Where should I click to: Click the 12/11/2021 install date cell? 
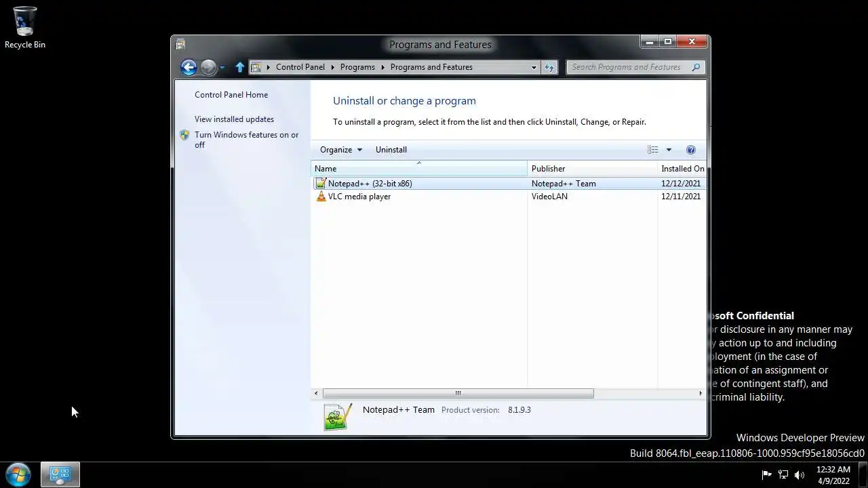point(681,197)
